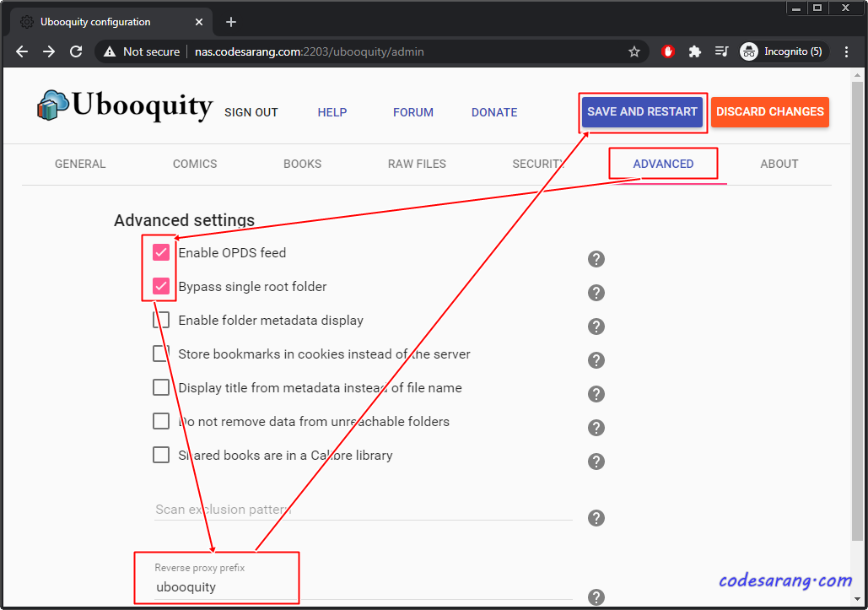
Task: Open the Chrome three-dot menu
Action: click(x=846, y=51)
